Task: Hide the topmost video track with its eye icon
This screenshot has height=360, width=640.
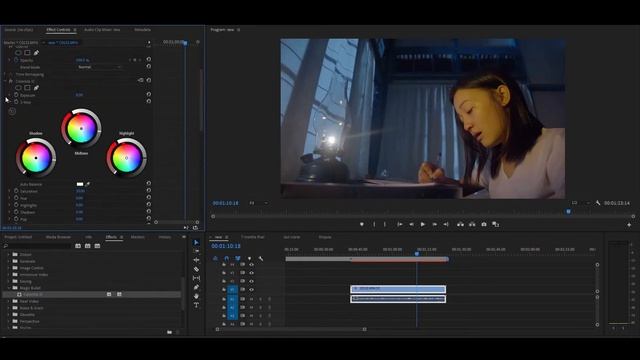Action: coord(251,264)
